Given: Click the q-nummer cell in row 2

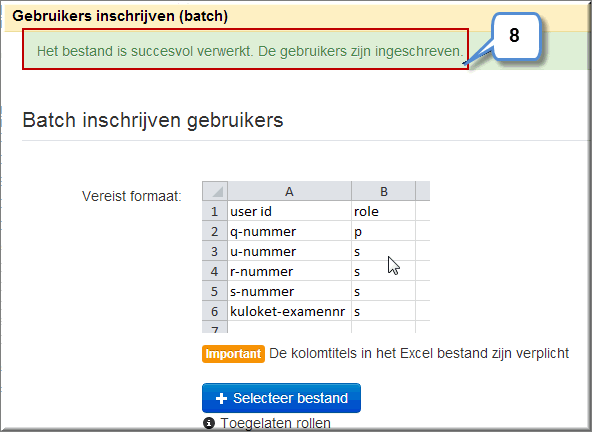Looking at the screenshot, I should pos(289,231).
